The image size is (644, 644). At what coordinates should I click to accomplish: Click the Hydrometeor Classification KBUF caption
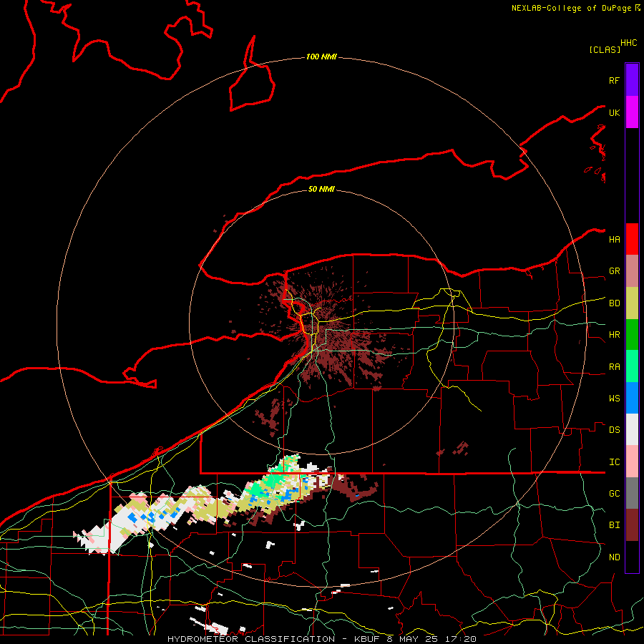(x=321, y=639)
